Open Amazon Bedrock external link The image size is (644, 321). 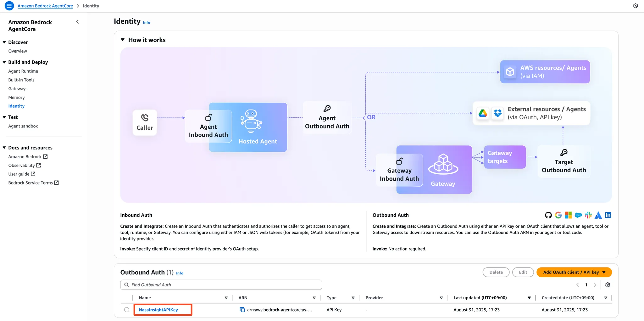28,157
